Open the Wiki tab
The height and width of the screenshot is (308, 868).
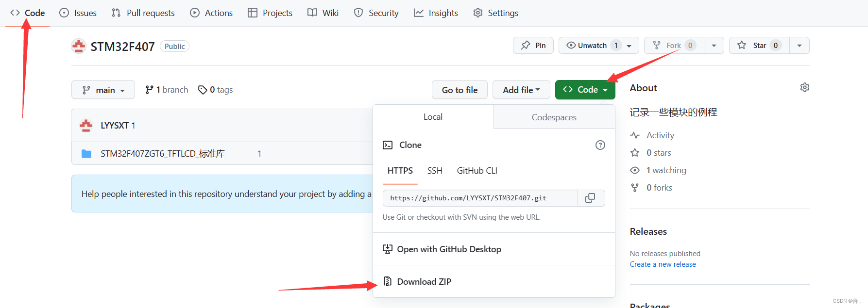pos(323,13)
